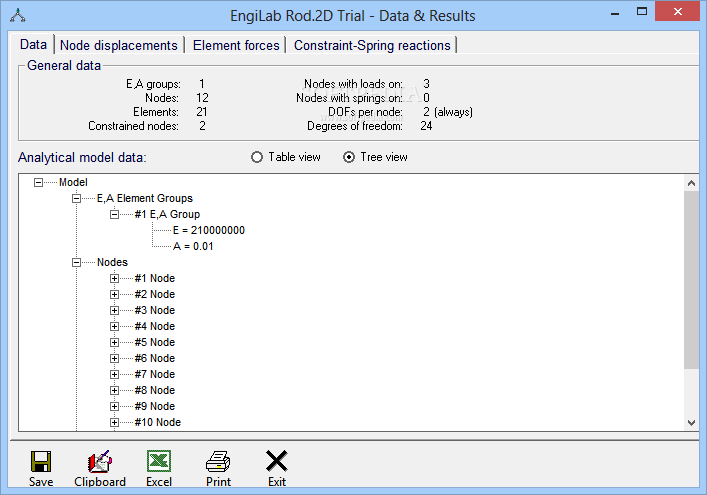Select the 'Model' tree label
This screenshot has width=707, height=495.
click(73, 182)
